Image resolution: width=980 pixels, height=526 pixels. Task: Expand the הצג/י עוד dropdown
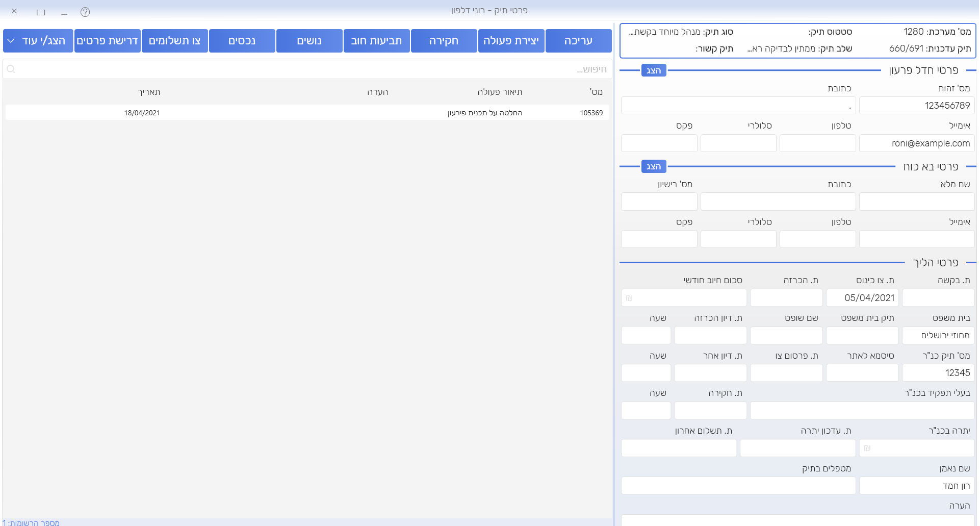click(38, 41)
